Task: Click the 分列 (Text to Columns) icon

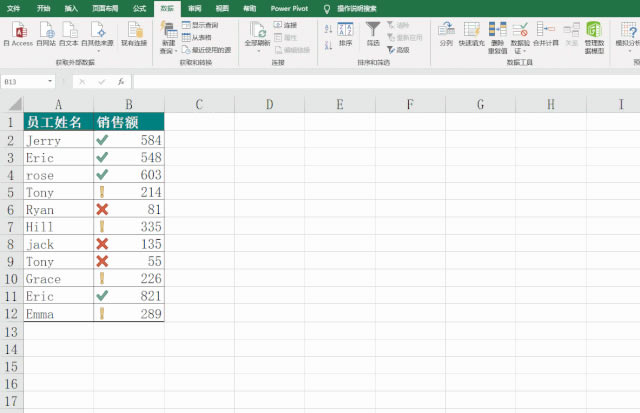Action: tap(446, 31)
